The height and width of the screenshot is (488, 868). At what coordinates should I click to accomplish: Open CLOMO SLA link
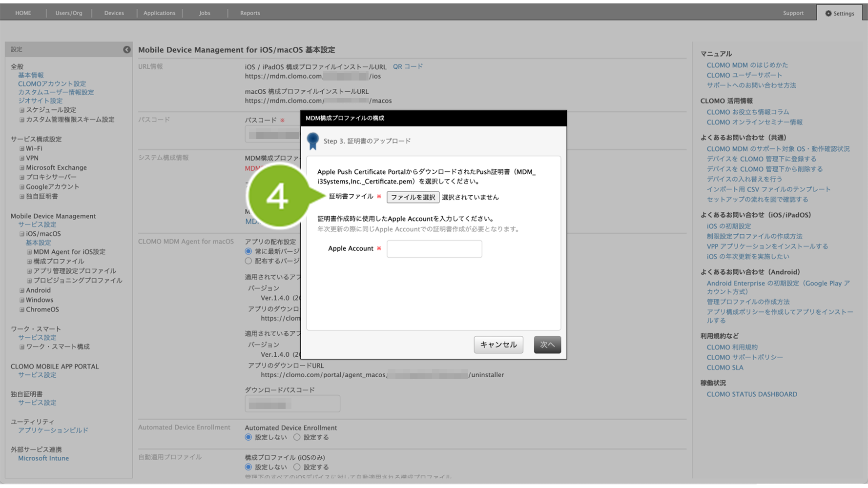pos(724,368)
